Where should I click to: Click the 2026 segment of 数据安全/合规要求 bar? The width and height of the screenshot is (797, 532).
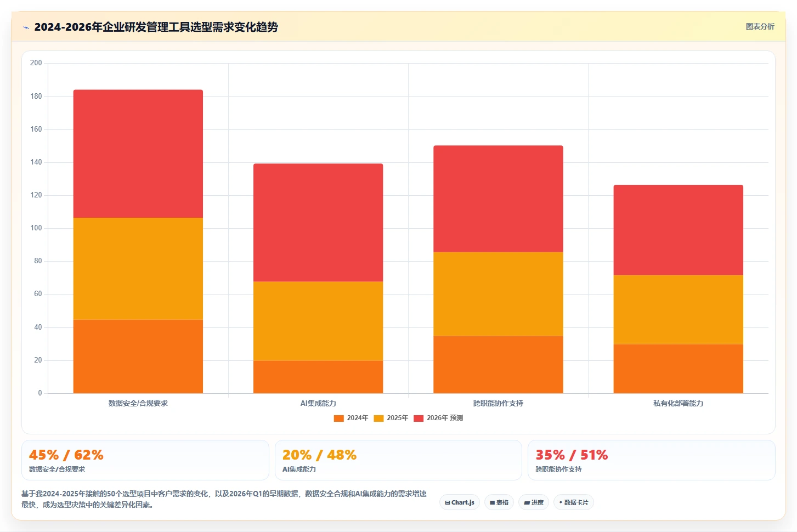pos(138,154)
